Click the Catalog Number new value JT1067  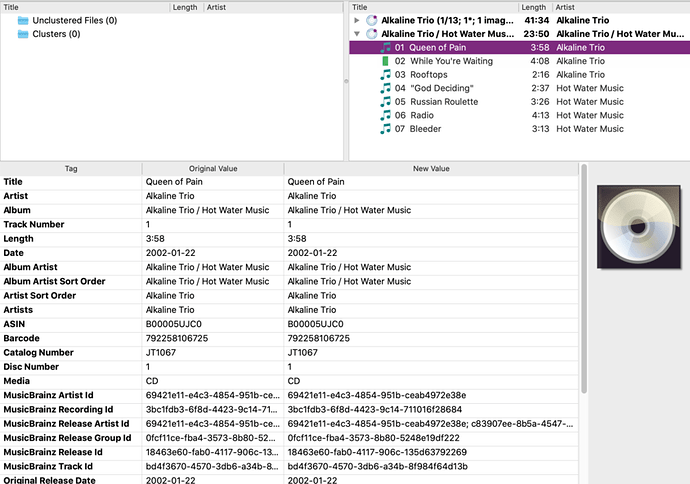coord(302,352)
